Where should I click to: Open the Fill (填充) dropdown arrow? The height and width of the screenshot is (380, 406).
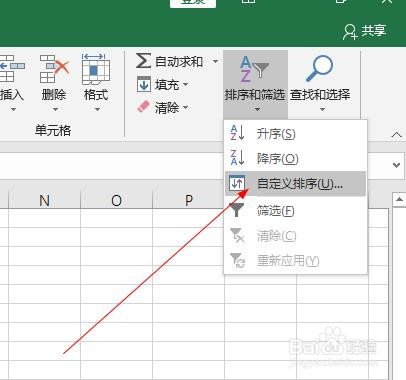(x=186, y=84)
